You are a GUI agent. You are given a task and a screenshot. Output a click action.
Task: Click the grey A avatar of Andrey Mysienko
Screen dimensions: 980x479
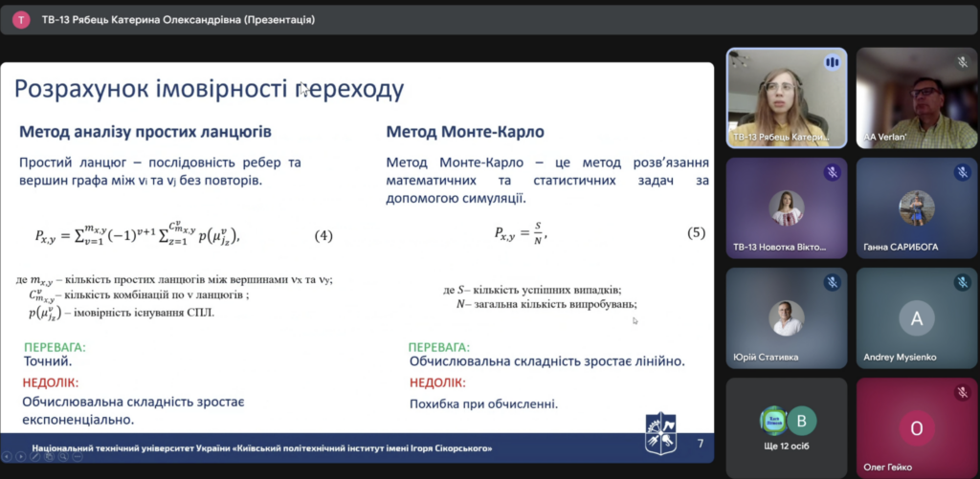pyautogui.click(x=916, y=318)
